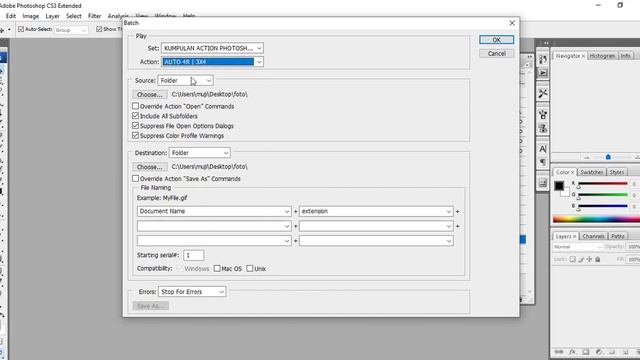
Task: Click the Source path C:\Users\muji\Desktop\foto\ text
Action: 209,94
